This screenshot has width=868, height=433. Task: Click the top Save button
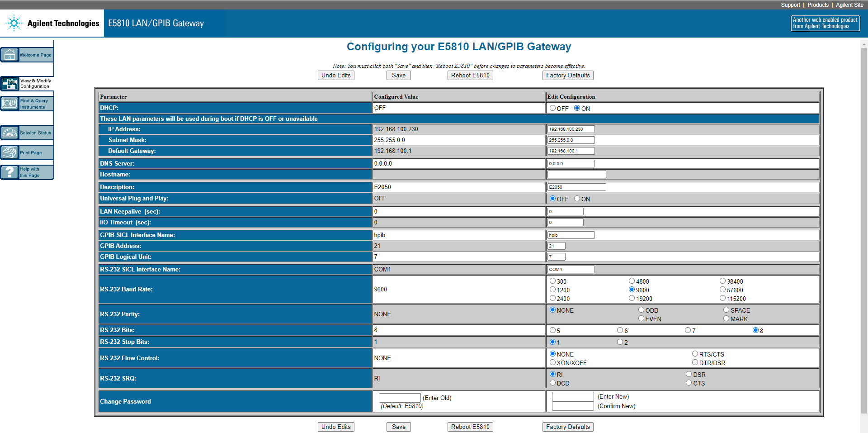click(398, 76)
